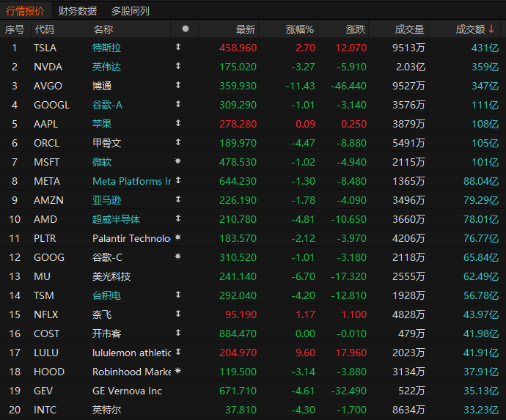Select the Palantir Technolo name cell
506x420 pixels.
pos(132,238)
